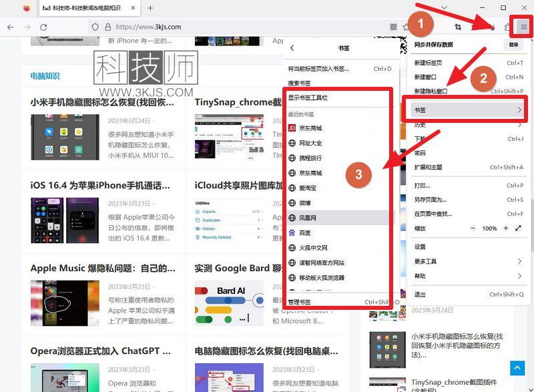This screenshot has width=534, height=392.
Task: Click the Bard AI article thumbnail
Action: (229, 303)
